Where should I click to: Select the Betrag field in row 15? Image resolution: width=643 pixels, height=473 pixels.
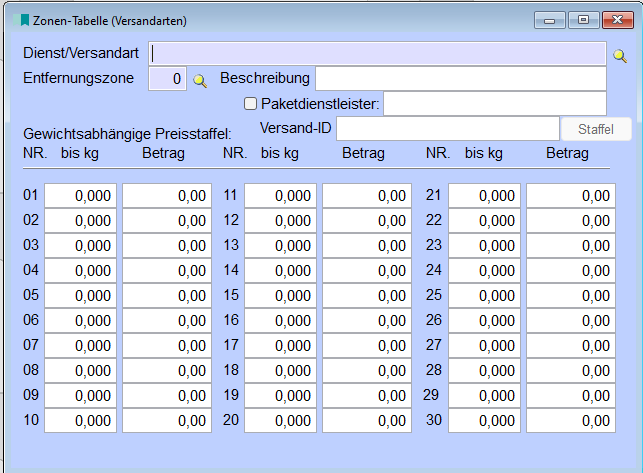pos(366,296)
